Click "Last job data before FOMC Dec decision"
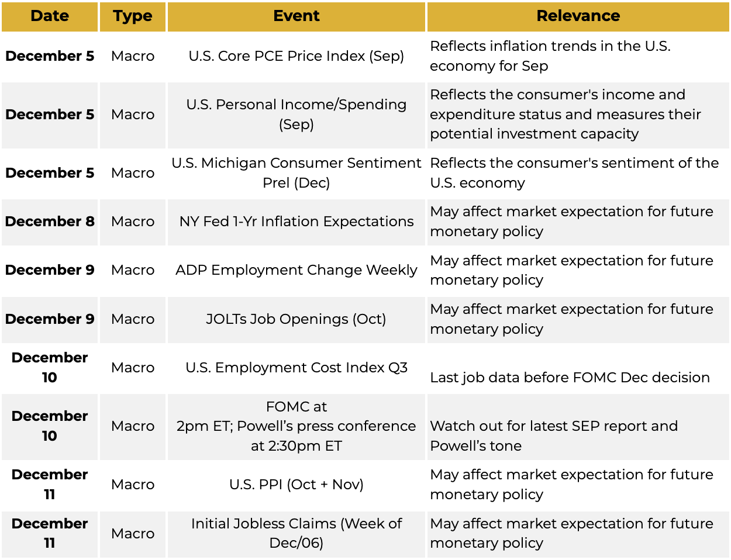The image size is (731, 560). click(x=570, y=378)
